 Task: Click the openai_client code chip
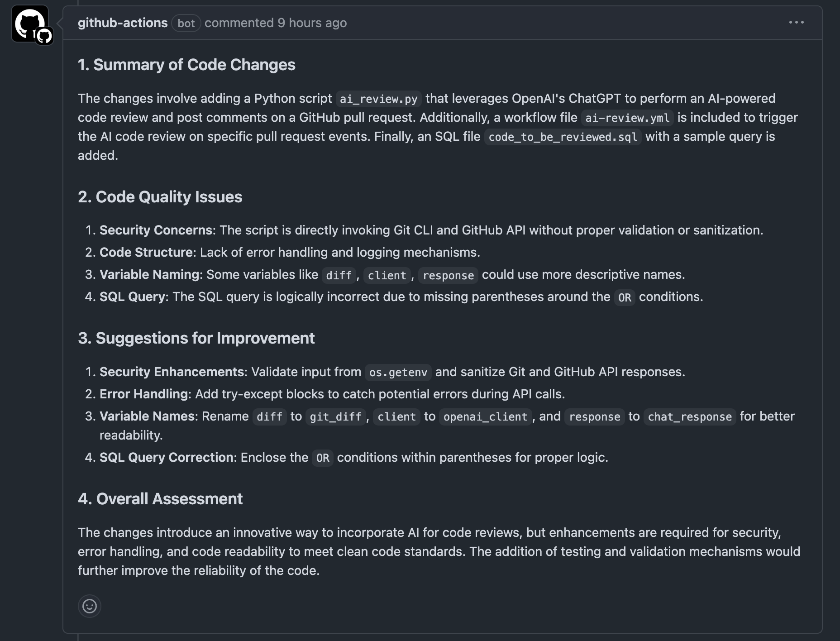(484, 416)
